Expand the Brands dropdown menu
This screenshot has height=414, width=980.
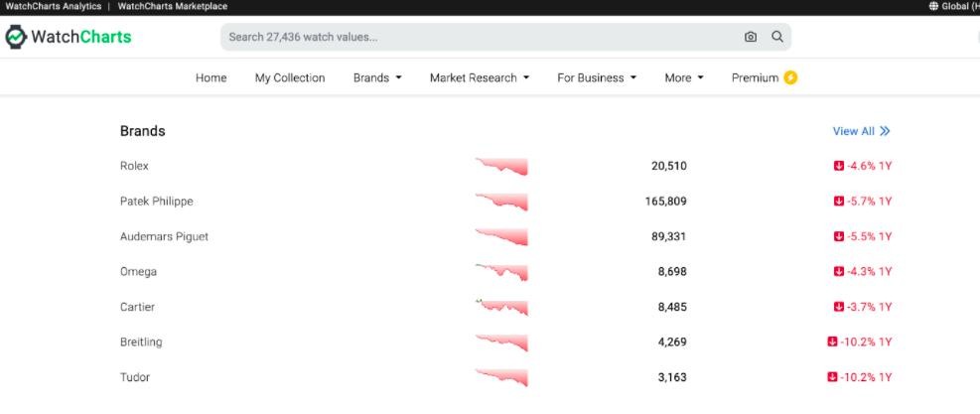[x=377, y=77]
